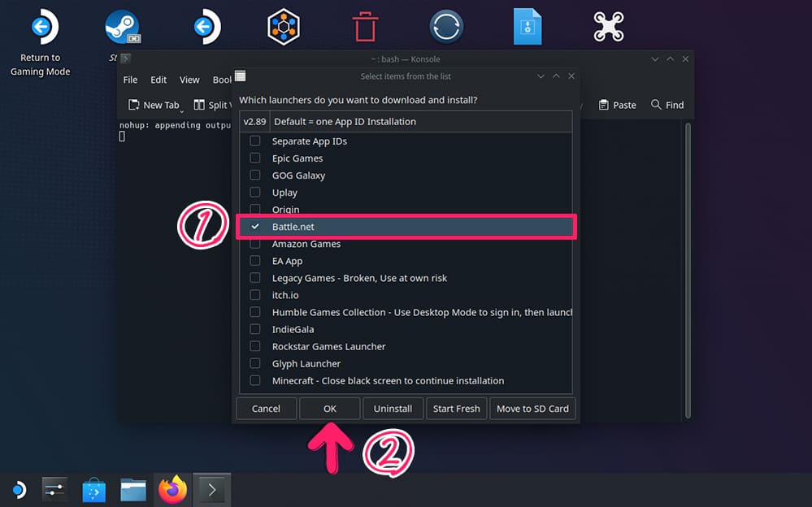The image size is (812, 507).
Task: Minimize the Konsole window
Action: (655, 59)
